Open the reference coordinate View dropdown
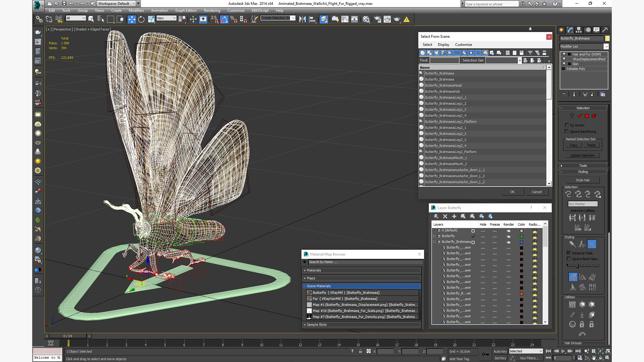 click(x=166, y=18)
